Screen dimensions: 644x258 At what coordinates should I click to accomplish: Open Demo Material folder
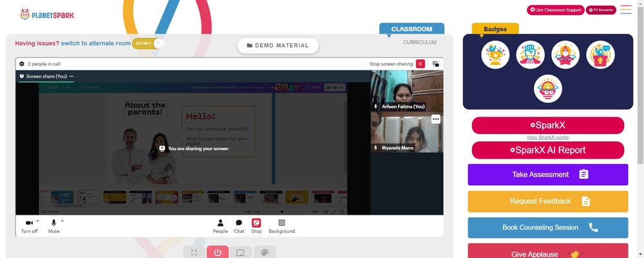(x=278, y=46)
